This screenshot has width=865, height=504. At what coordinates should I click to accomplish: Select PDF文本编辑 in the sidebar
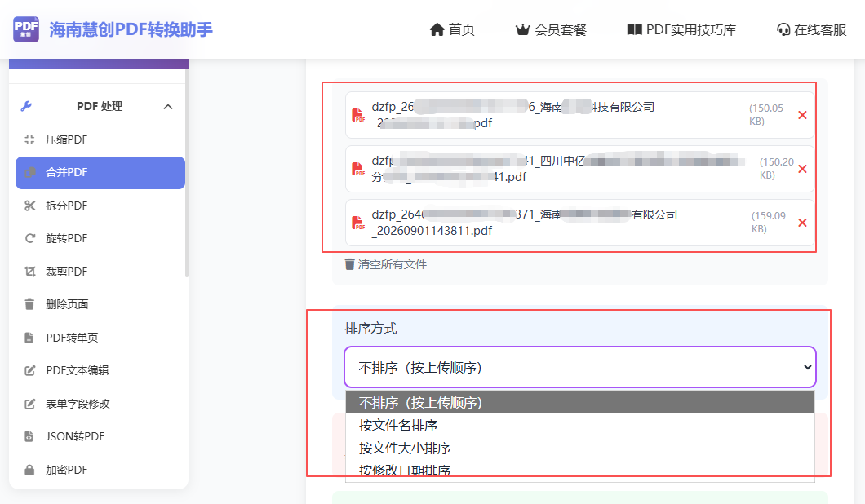[100, 370]
